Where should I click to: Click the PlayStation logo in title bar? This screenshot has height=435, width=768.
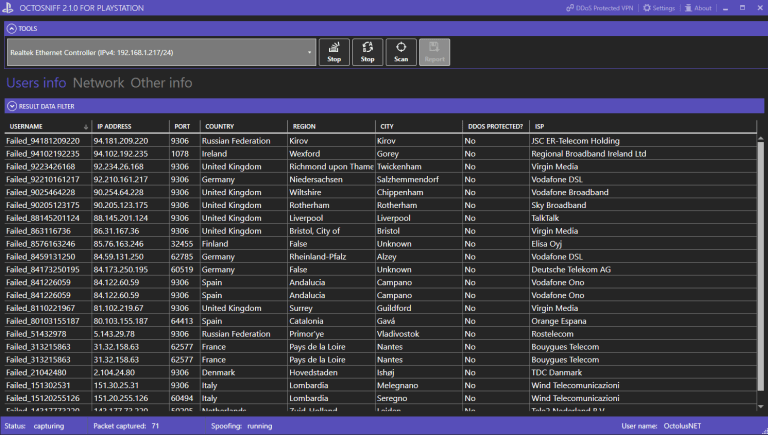[8, 8]
